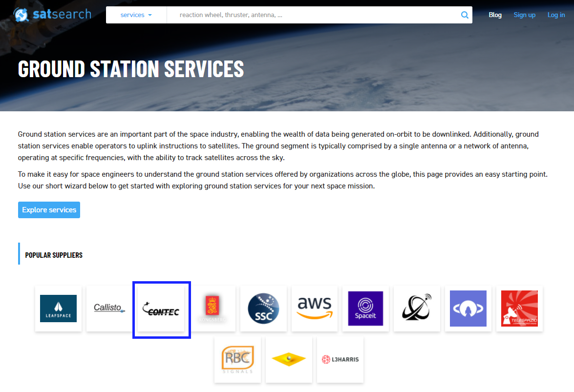Select the Callisto supplier logo

point(109,309)
